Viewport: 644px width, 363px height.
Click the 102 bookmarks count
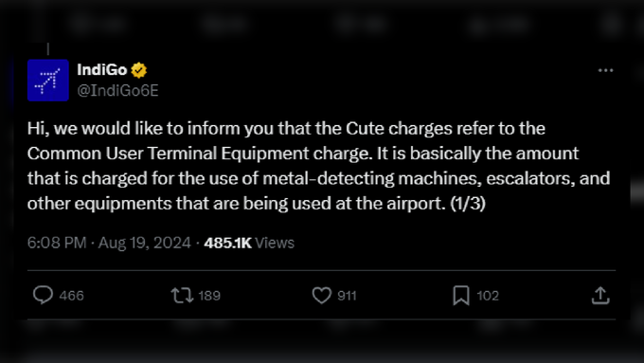pyautogui.click(x=488, y=296)
